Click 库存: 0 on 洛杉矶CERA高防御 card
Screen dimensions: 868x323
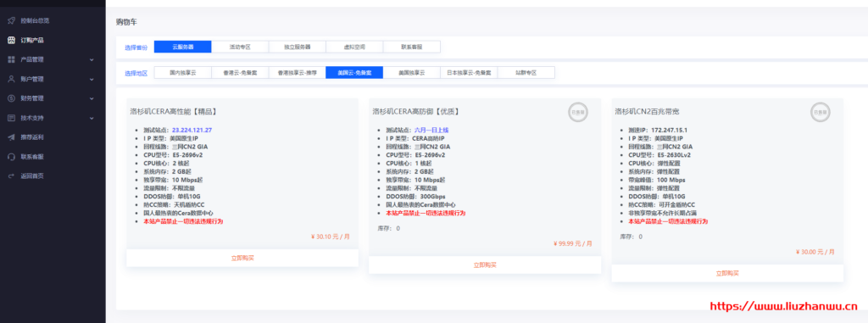(388, 228)
